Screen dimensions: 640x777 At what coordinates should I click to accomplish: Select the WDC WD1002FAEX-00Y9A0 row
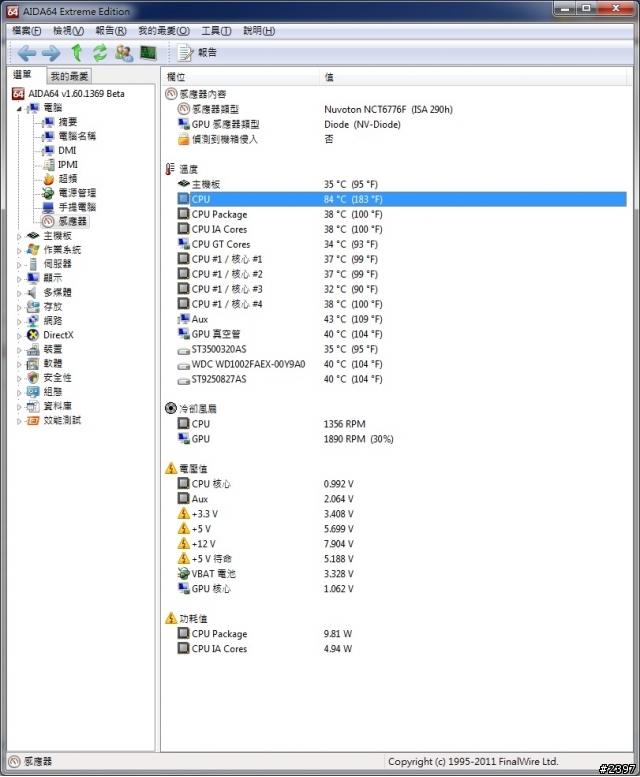(402, 364)
